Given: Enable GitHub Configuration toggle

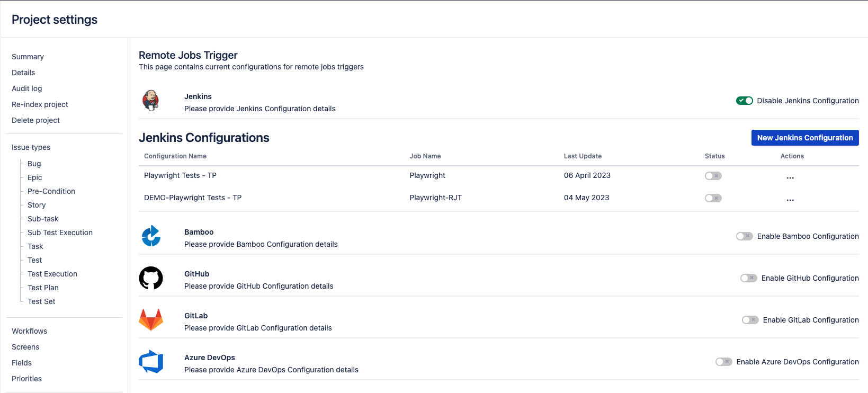Looking at the screenshot, I should (749, 278).
